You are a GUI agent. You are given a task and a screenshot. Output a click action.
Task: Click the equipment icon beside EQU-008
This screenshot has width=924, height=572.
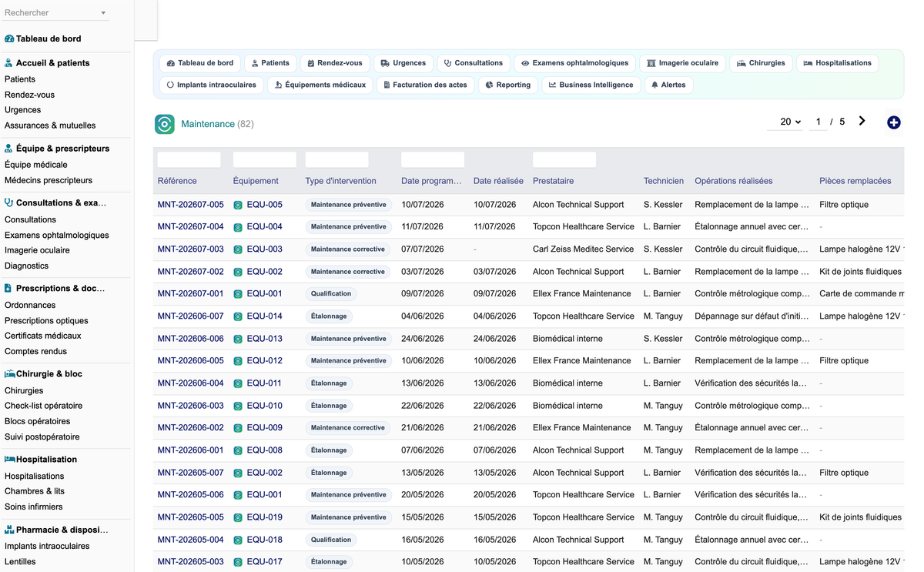(238, 450)
